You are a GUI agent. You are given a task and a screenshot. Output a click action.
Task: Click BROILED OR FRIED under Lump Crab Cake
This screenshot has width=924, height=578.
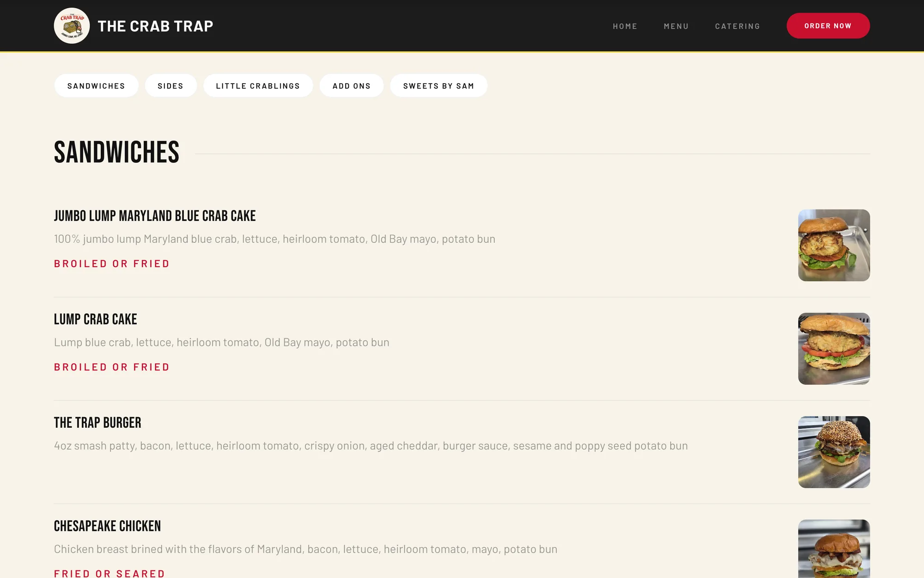tap(112, 367)
